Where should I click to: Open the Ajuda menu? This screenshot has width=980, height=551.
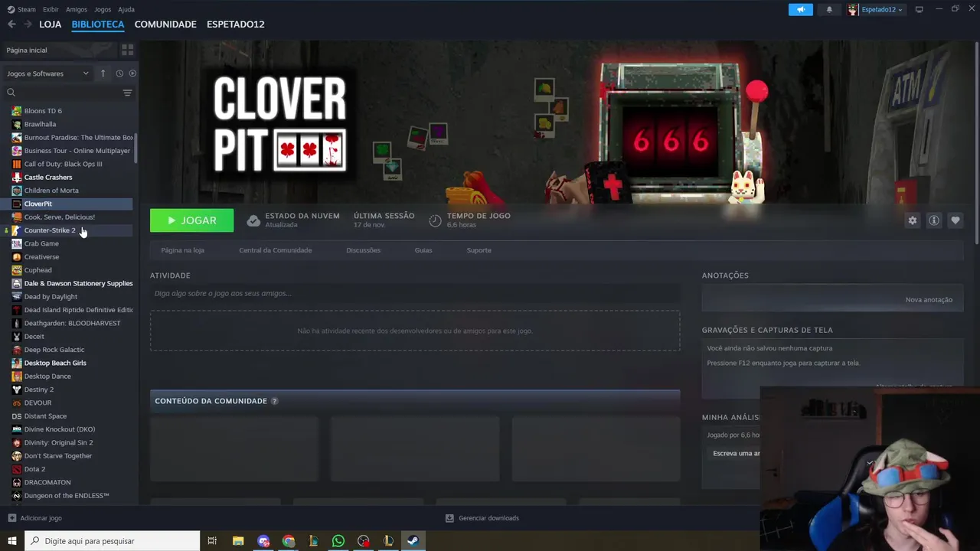point(126,9)
